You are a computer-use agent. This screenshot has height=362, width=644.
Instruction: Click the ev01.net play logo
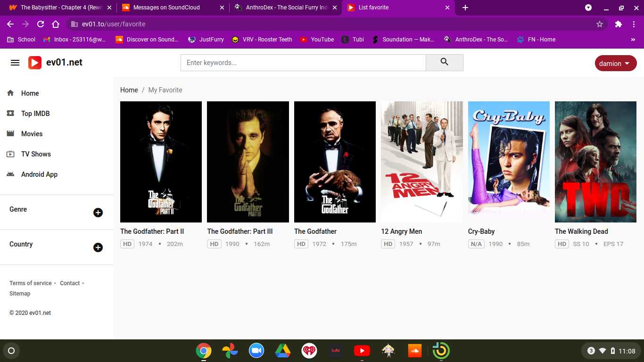tap(35, 63)
